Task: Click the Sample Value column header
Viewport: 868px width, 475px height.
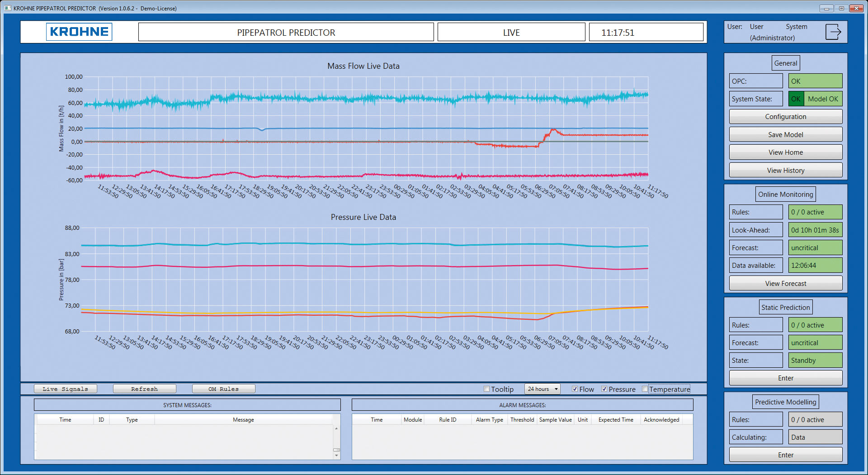Action: coord(556,420)
